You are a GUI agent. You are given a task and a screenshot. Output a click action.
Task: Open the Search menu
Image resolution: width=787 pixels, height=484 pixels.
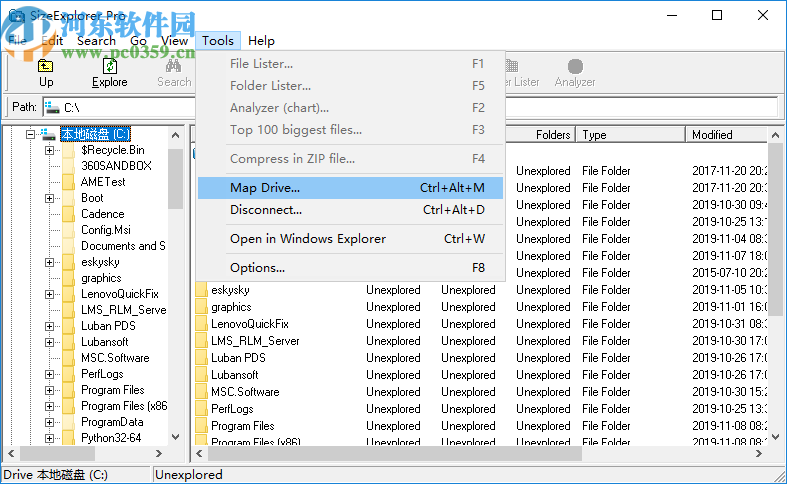click(x=96, y=41)
